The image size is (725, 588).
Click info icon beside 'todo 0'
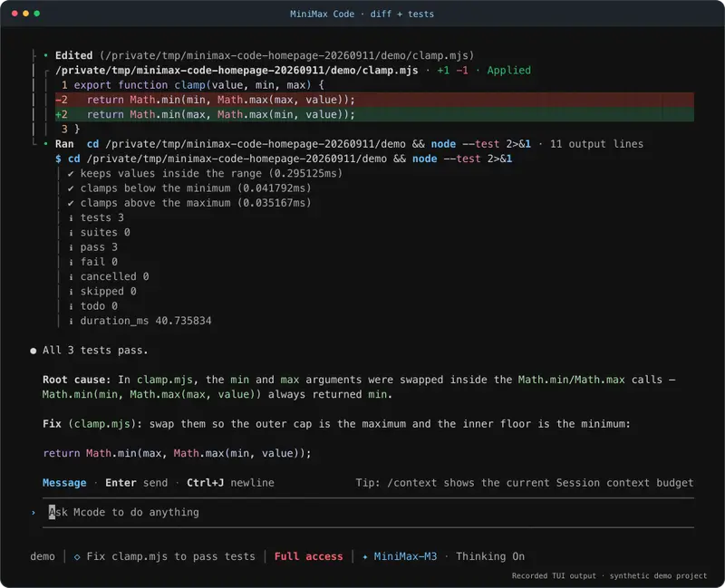tap(71, 306)
